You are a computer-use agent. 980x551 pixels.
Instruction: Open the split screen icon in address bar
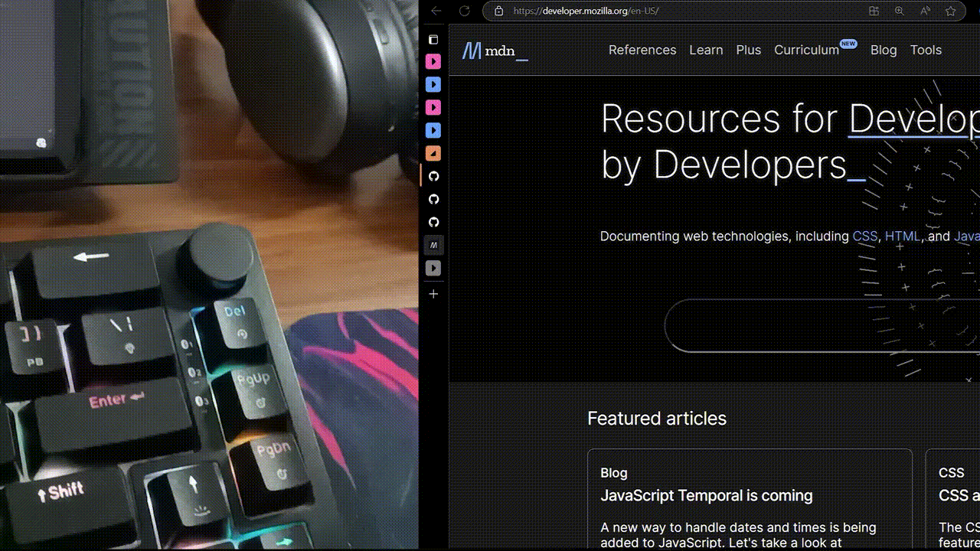point(874,11)
